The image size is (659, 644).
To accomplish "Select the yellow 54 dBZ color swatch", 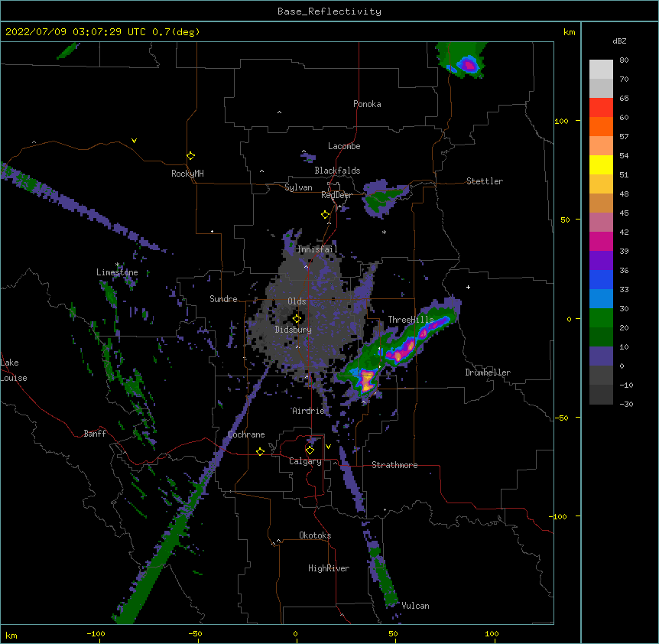I will click(x=601, y=165).
